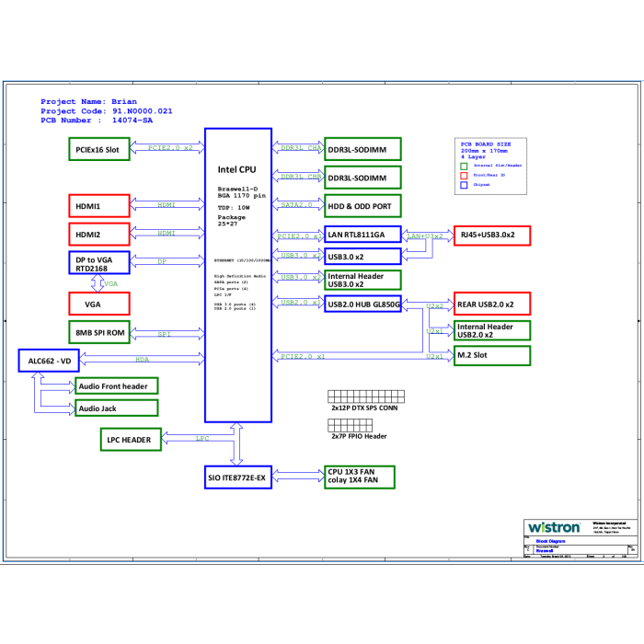Click the SIO ITE8772E-EX block

pos(238,477)
